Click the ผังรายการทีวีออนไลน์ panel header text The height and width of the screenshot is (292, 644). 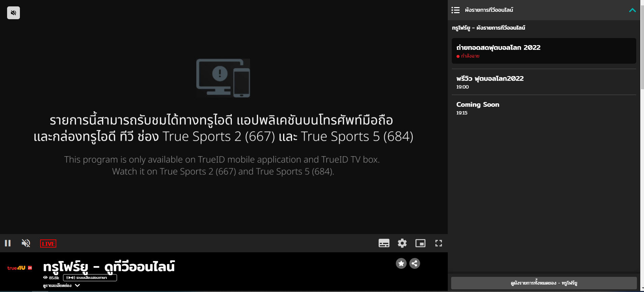pyautogui.click(x=489, y=10)
